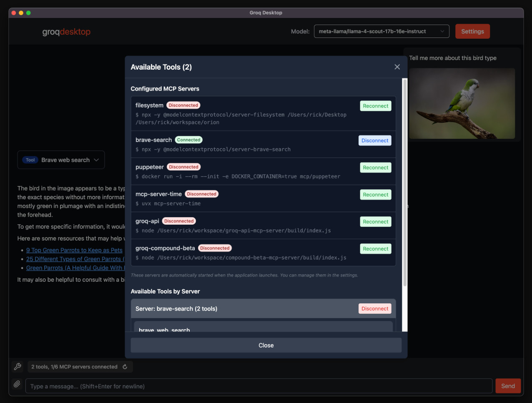Reconnect the filesystem server
Screen dimensions: 532x403
[376, 106]
